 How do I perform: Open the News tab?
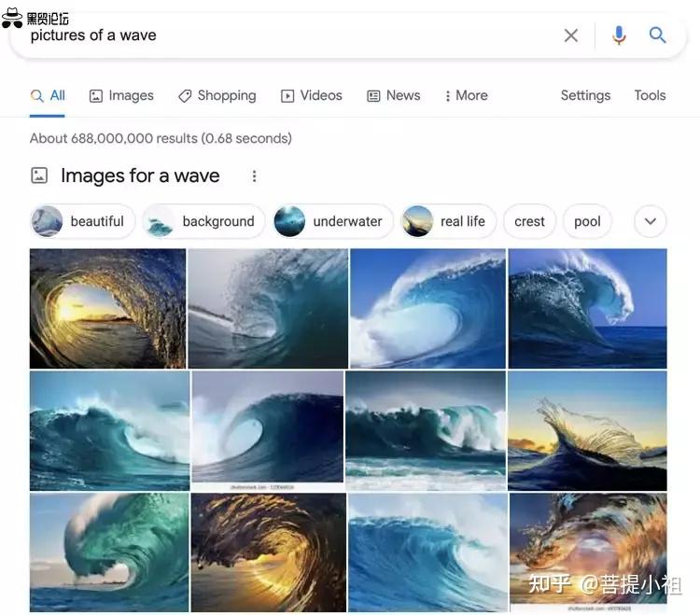(393, 95)
